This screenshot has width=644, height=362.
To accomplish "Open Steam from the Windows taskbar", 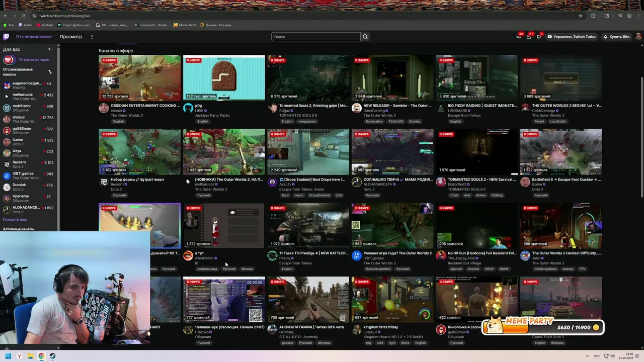I will coord(52,356).
